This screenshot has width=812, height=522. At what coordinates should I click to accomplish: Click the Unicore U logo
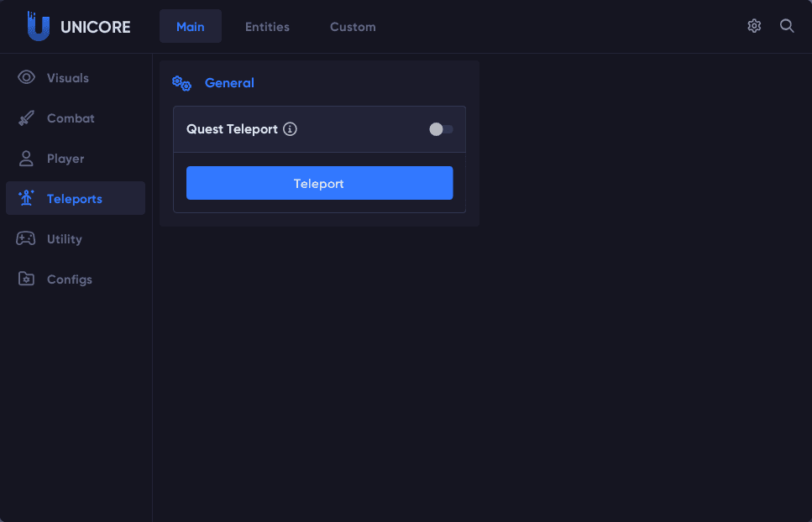coord(38,26)
